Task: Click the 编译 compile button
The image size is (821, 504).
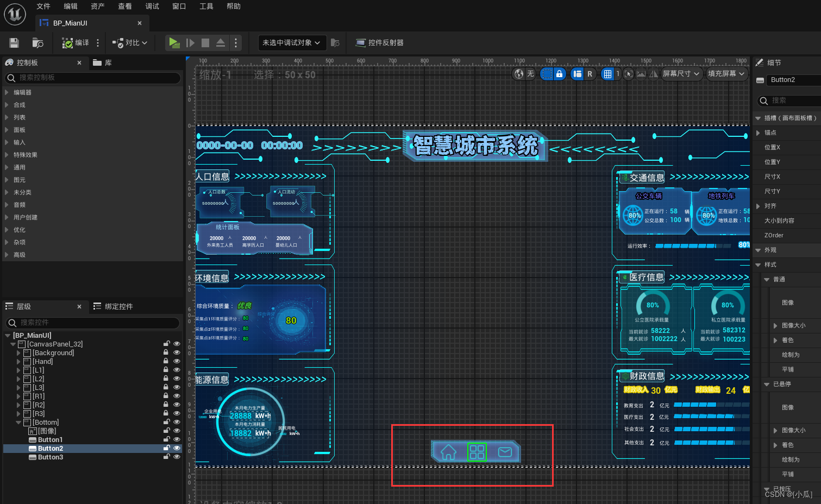Action: coord(76,43)
